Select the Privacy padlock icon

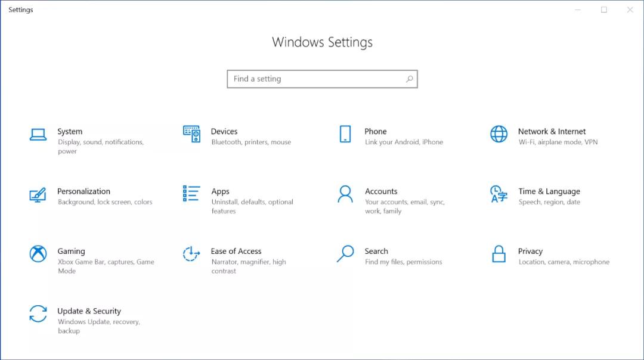498,255
